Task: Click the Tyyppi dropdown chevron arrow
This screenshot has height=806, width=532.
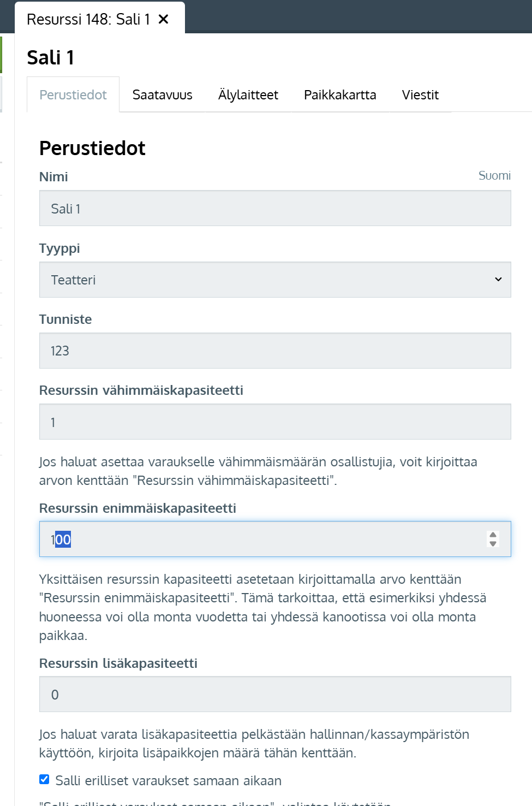Action: (498, 280)
